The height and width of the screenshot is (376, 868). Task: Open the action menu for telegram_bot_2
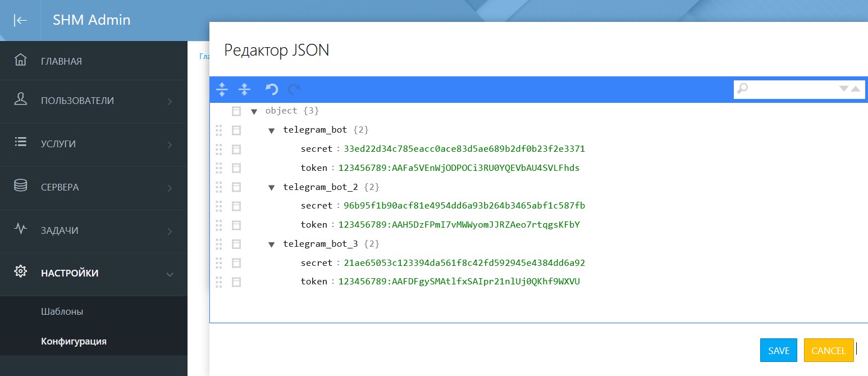236,187
